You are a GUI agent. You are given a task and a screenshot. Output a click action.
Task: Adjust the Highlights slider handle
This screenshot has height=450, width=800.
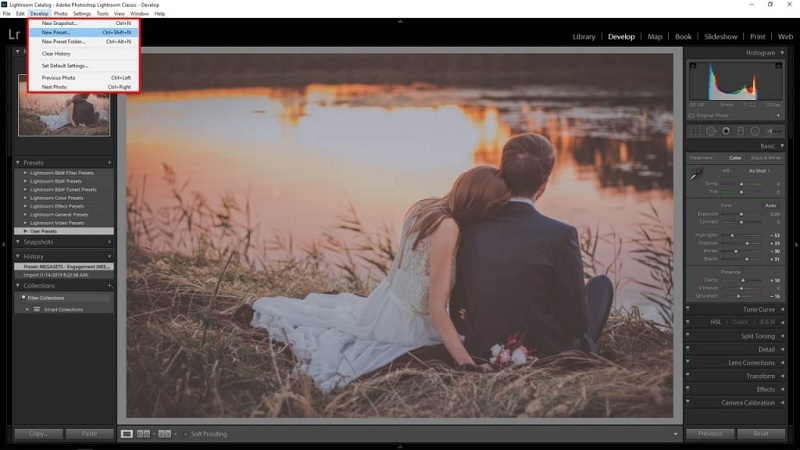(x=732, y=235)
